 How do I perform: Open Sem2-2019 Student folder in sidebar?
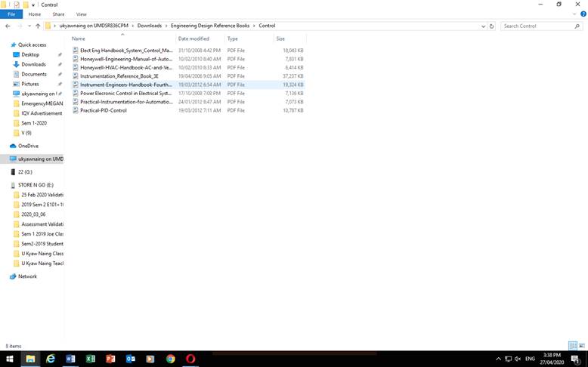42,244
